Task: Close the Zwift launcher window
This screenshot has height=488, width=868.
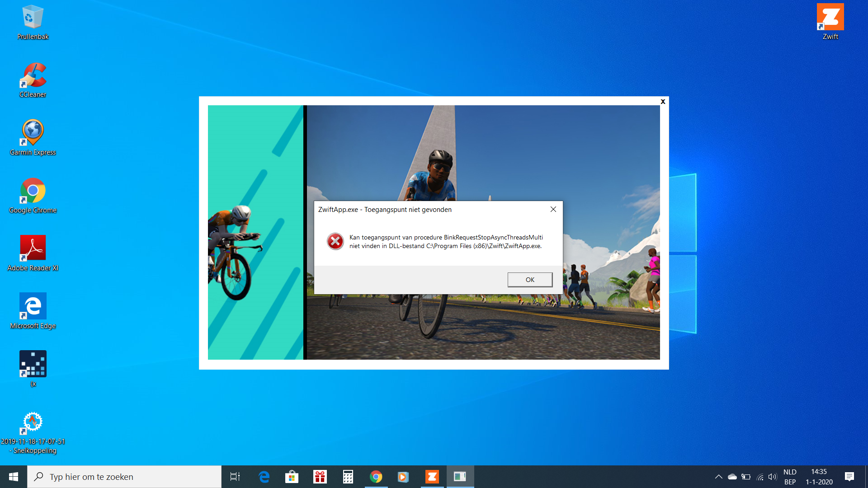Action: 663,102
